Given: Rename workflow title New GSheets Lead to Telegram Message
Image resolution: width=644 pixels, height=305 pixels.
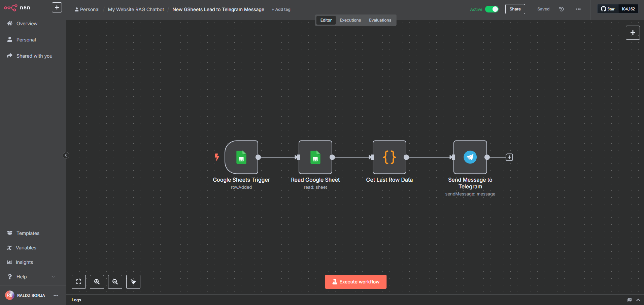Looking at the screenshot, I should 218,9.
